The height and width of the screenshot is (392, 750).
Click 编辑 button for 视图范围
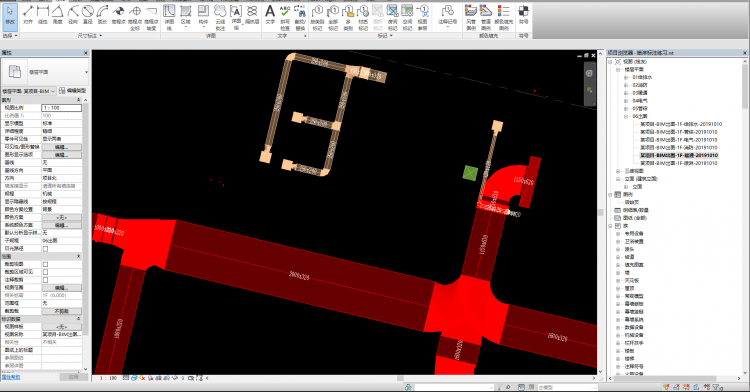tap(61, 288)
